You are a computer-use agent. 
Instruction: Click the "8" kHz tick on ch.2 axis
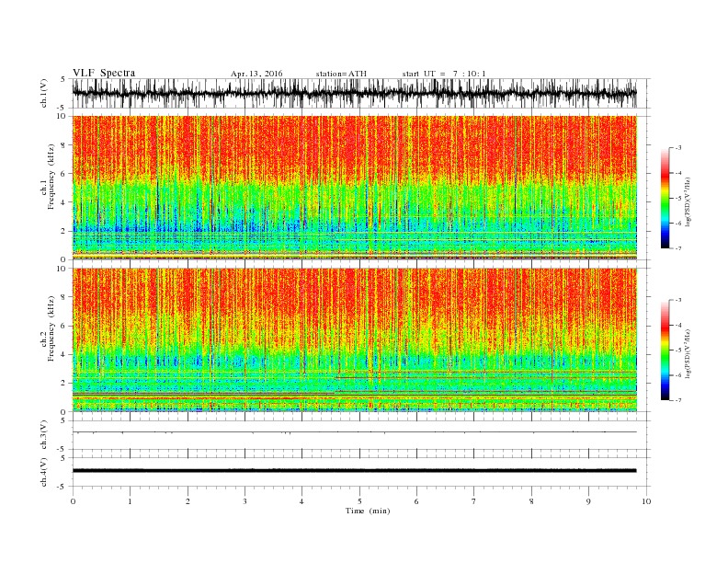click(x=64, y=297)
